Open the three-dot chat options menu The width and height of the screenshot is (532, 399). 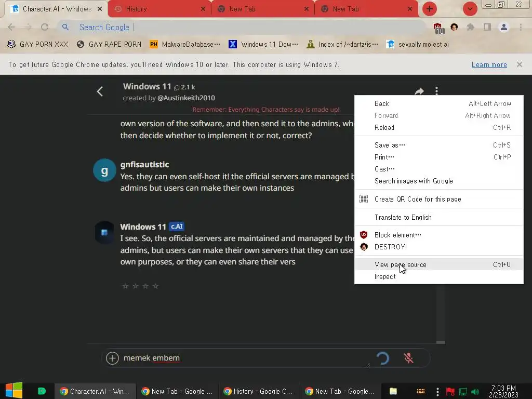point(436,91)
